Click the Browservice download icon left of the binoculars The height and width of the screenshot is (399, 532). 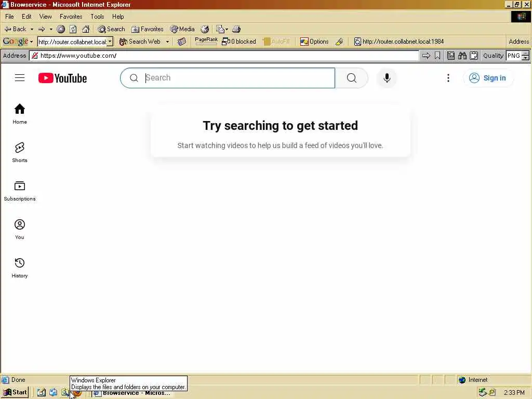[451, 56]
